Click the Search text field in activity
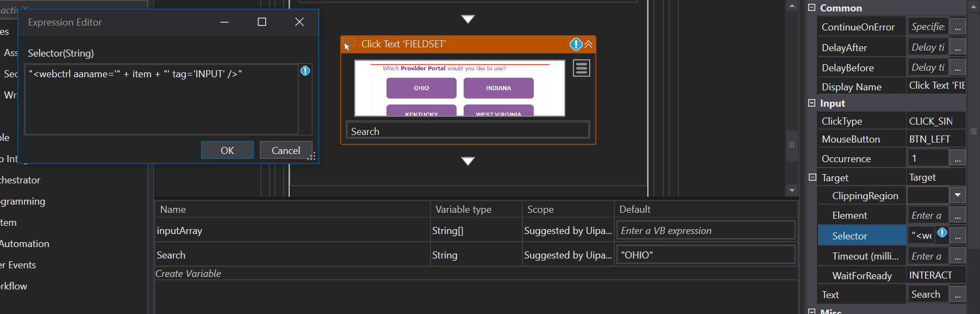 click(x=467, y=131)
